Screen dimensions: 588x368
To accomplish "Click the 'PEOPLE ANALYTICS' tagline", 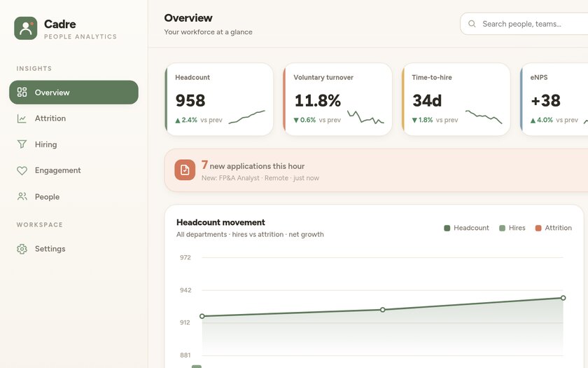I will pos(80,36).
